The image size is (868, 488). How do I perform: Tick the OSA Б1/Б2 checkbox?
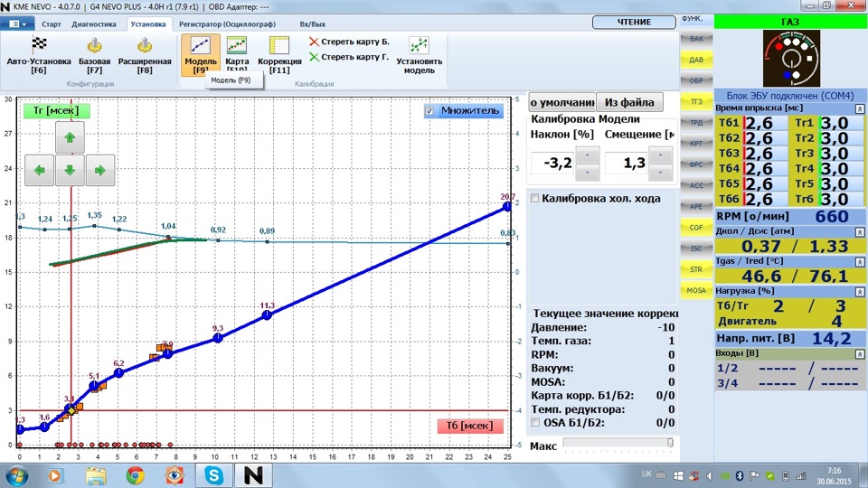click(535, 422)
